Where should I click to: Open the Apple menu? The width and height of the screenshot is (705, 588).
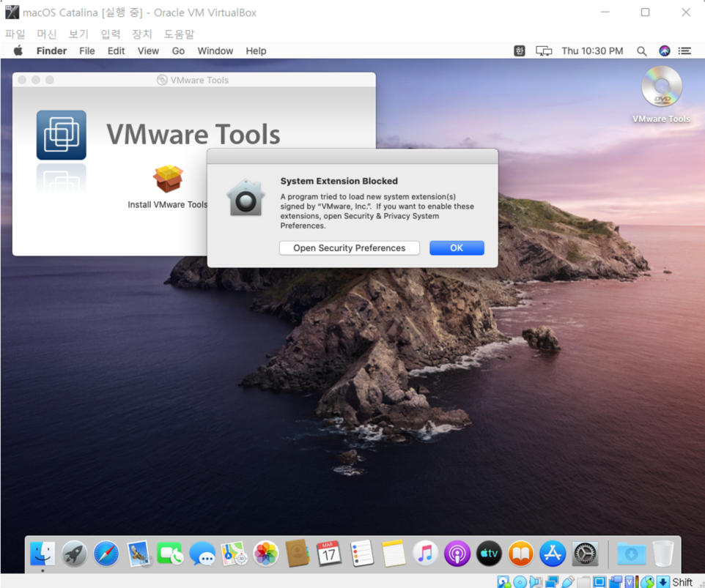click(18, 51)
